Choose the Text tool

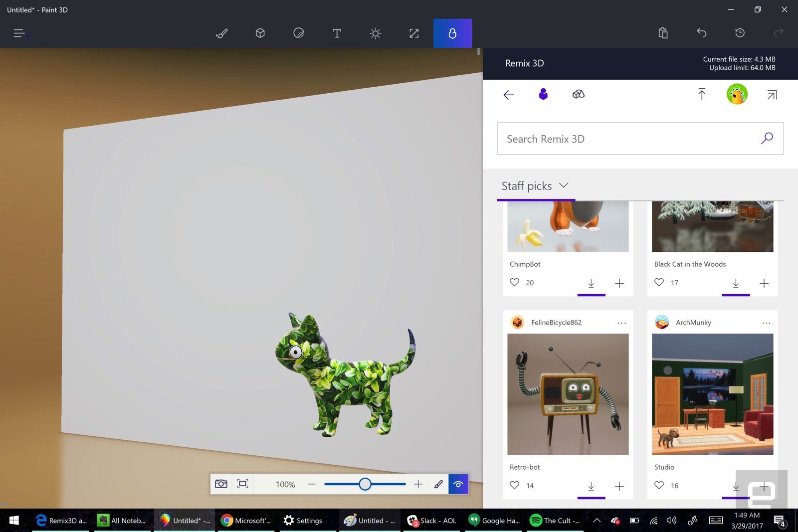pyautogui.click(x=337, y=33)
